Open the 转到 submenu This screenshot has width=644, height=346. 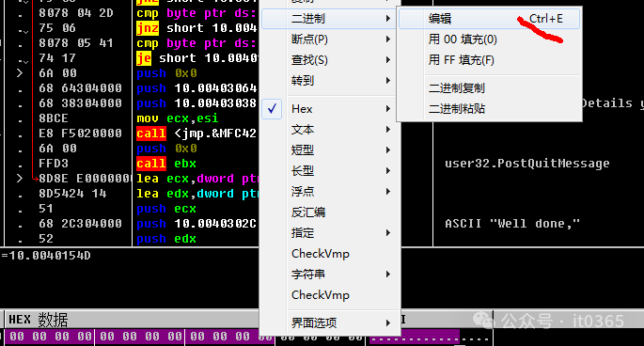330,81
